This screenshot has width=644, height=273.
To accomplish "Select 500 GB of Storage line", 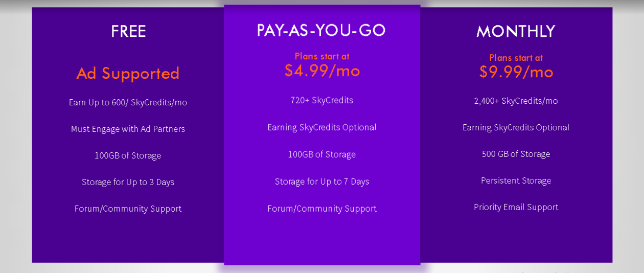I will (516, 154).
